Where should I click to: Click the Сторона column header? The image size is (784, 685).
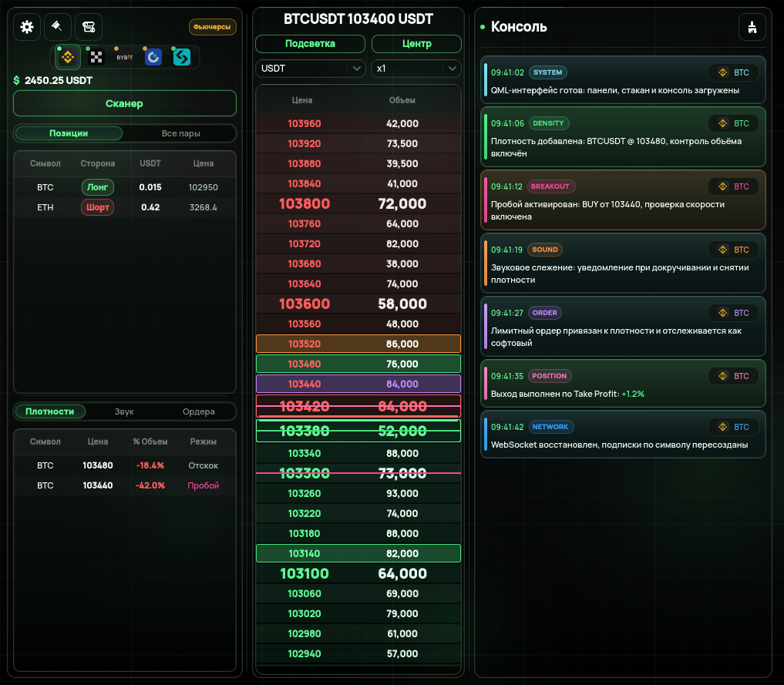click(97, 163)
